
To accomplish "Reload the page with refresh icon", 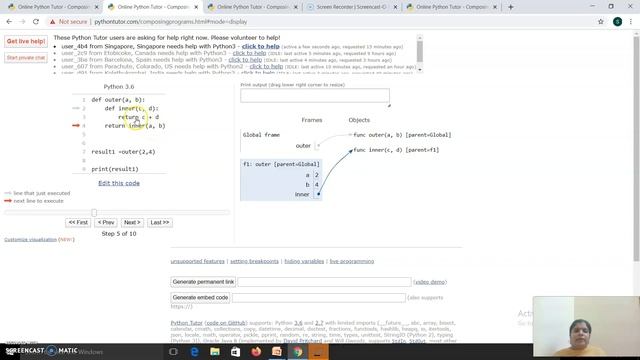I will coord(36,22).
